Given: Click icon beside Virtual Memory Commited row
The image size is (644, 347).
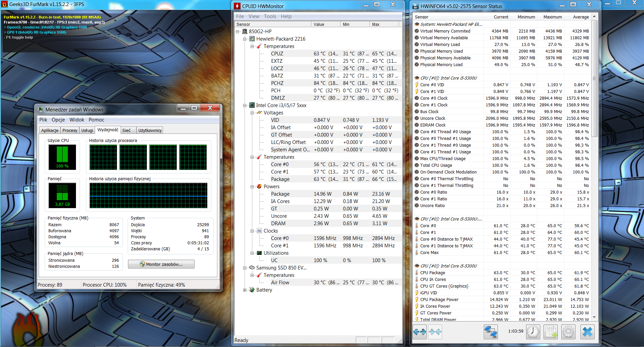Looking at the screenshot, I should [417, 31].
